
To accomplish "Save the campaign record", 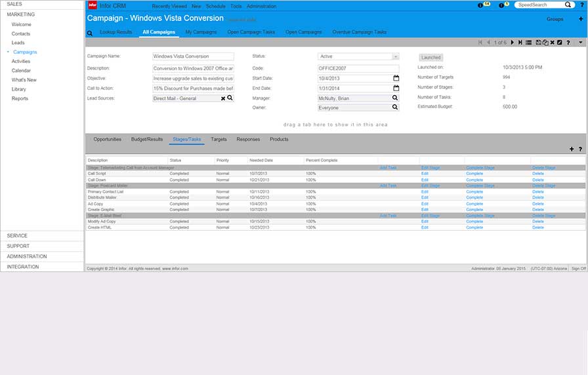I will [539, 43].
